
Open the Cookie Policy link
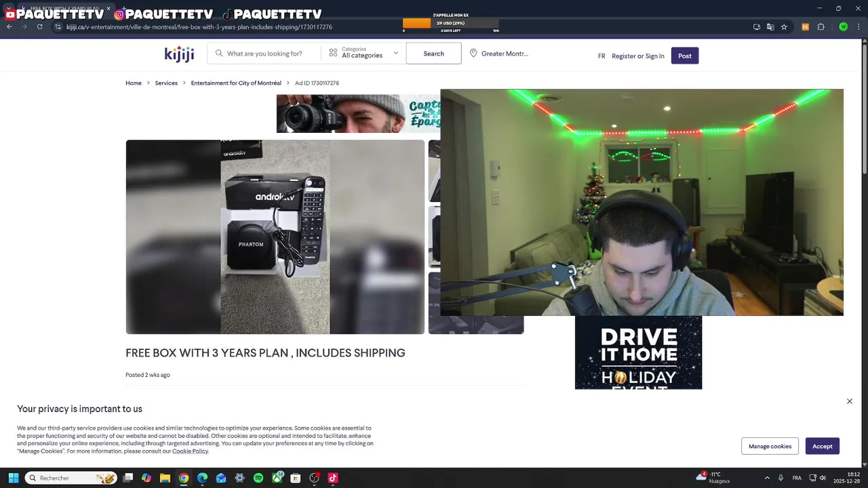pyautogui.click(x=190, y=451)
